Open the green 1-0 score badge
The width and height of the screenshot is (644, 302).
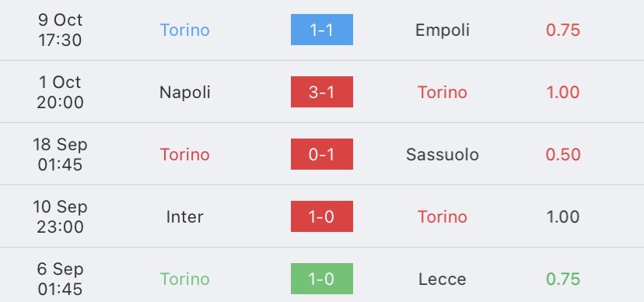pyautogui.click(x=321, y=279)
